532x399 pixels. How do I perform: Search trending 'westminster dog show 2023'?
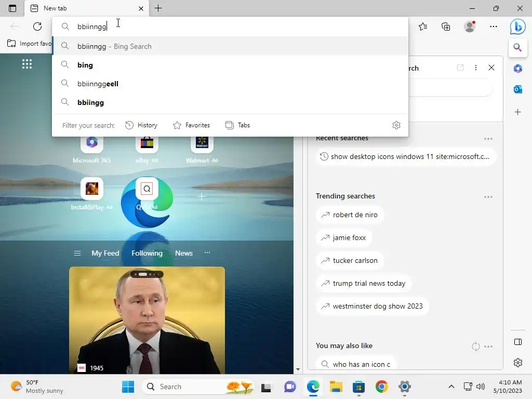[x=372, y=306]
